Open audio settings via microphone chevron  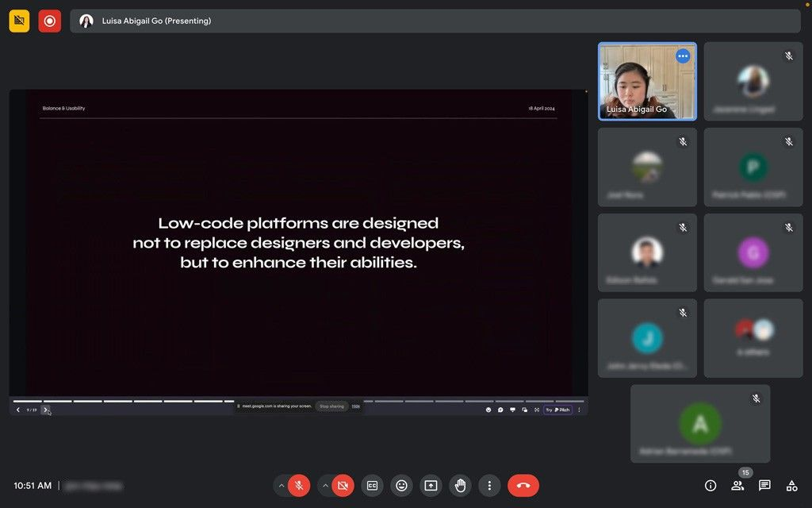pos(282,485)
